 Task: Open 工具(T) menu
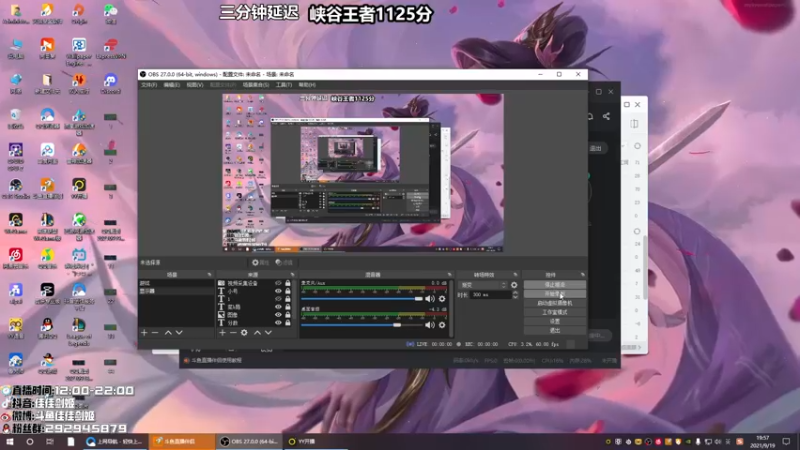click(284, 85)
